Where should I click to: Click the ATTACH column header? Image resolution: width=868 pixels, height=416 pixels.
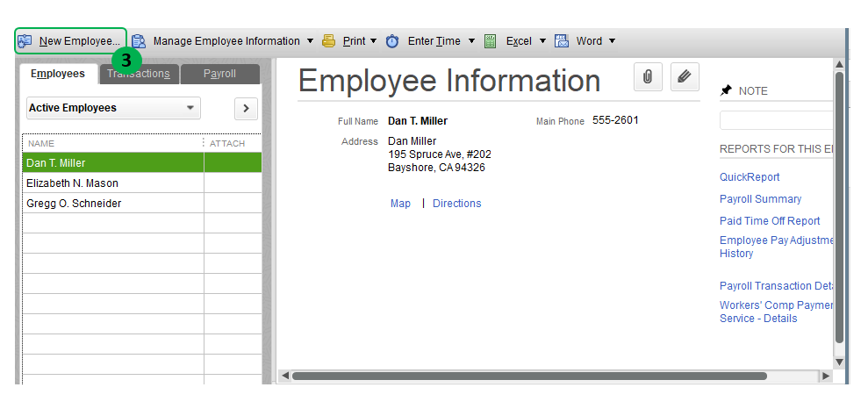click(x=233, y=143)
